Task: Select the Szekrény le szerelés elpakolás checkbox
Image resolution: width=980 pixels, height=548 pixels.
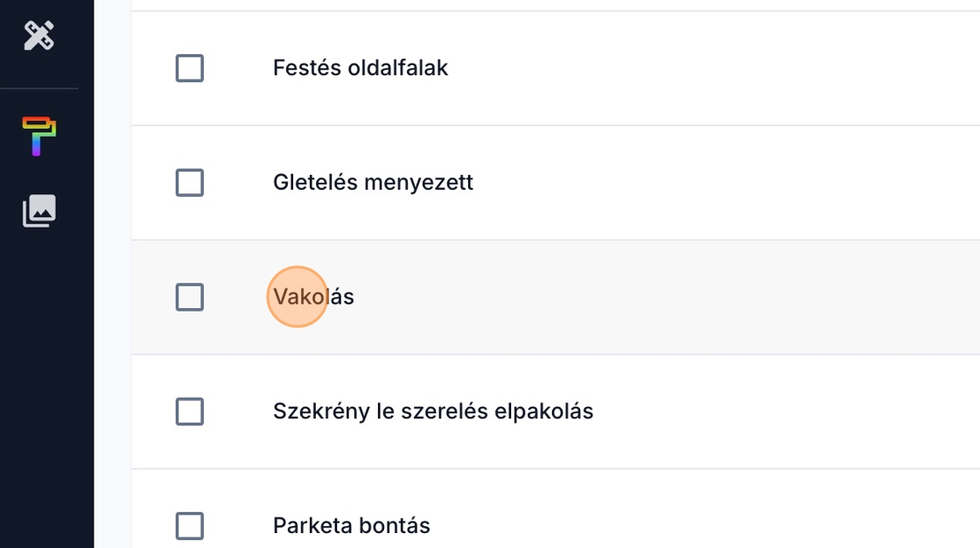Action: click(190, 411)
